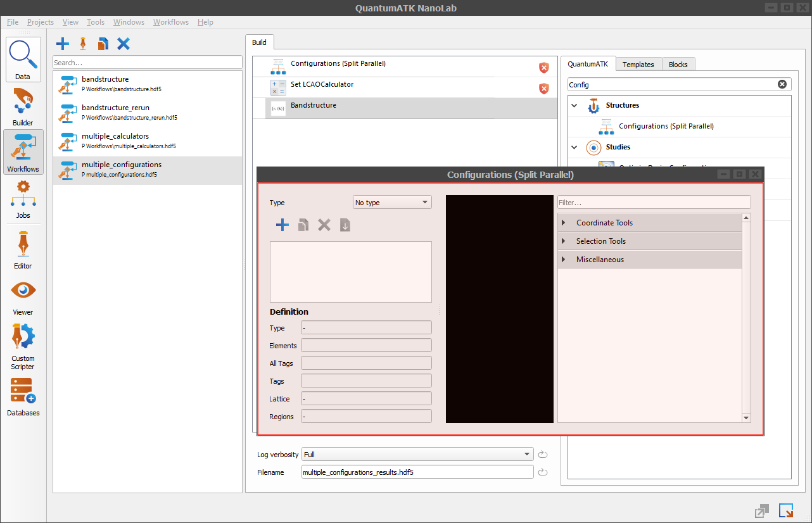Open the Log verbosity dropdown
The height and width of the screenshot is (523, 812).
(418, 455)
